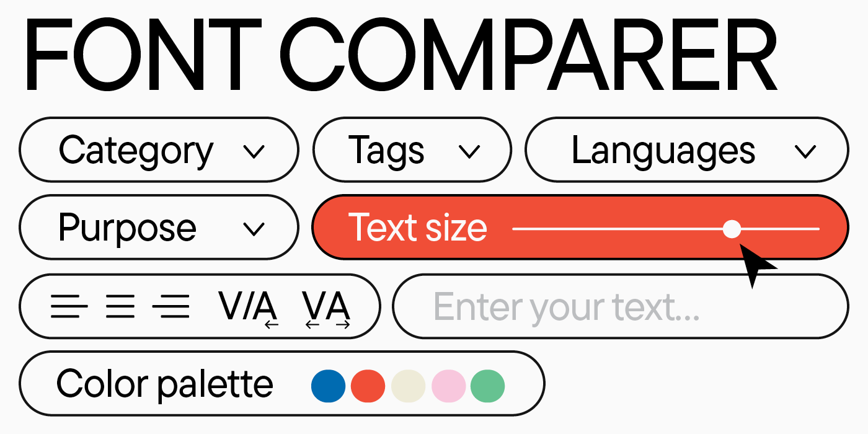The width and height of the screenshot is (868, 434).
Task: Pick the blue color swatch
Action: (328, 386)
